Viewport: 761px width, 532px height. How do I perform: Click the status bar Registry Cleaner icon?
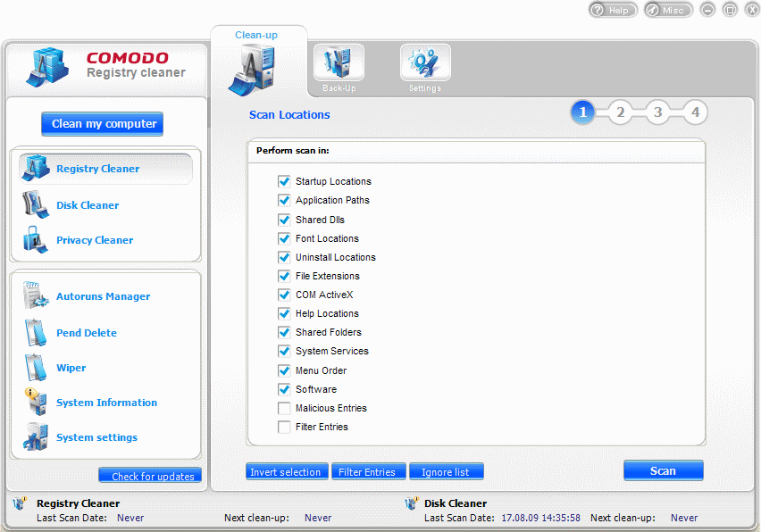(x=20, y=503)
